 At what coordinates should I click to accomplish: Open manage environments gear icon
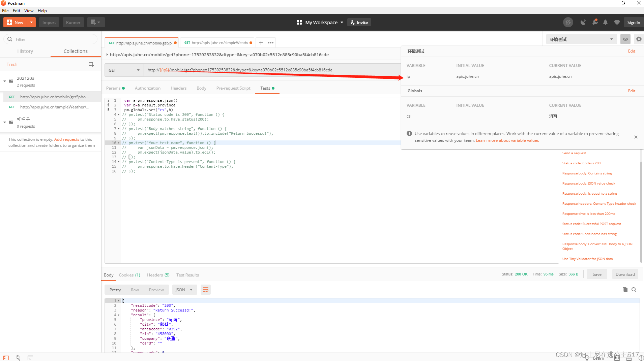[x=639, y=39]
